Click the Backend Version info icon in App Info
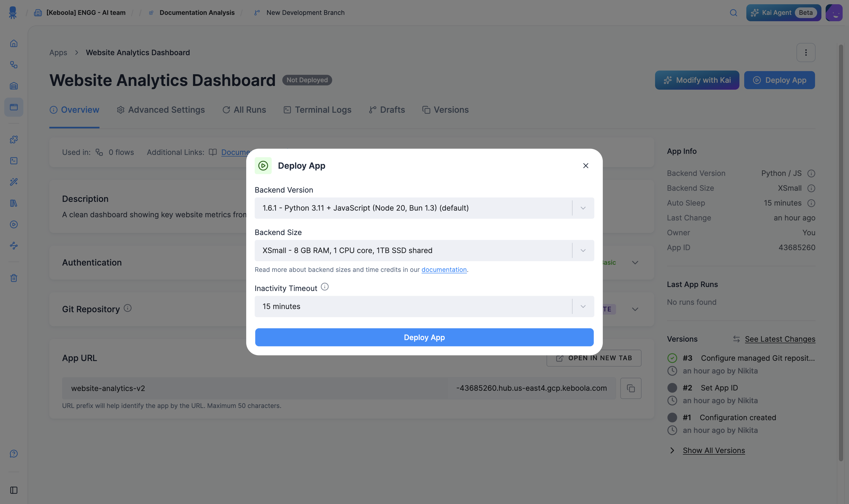Screen dimensions: 849x504 811,173
